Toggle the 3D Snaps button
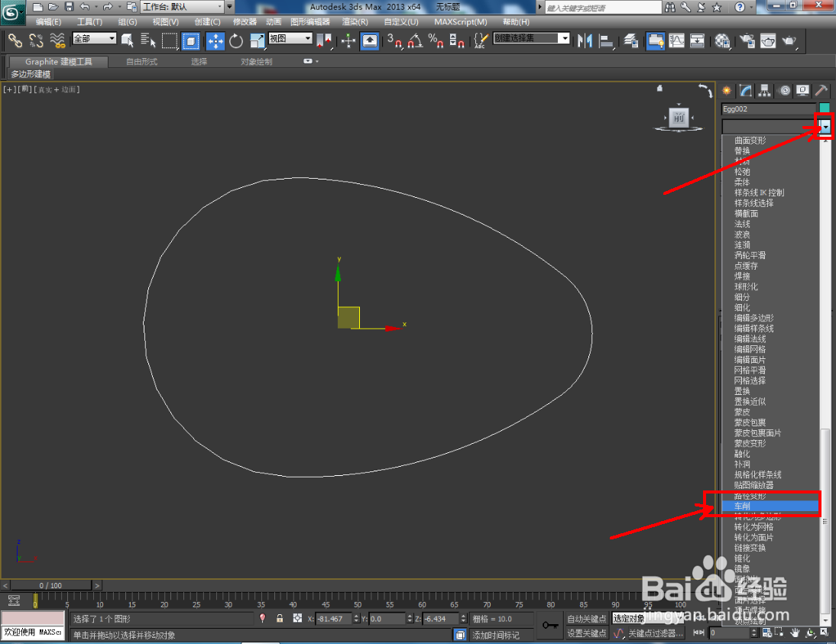Viewport: 836px width, 644px height. (394, 40)
